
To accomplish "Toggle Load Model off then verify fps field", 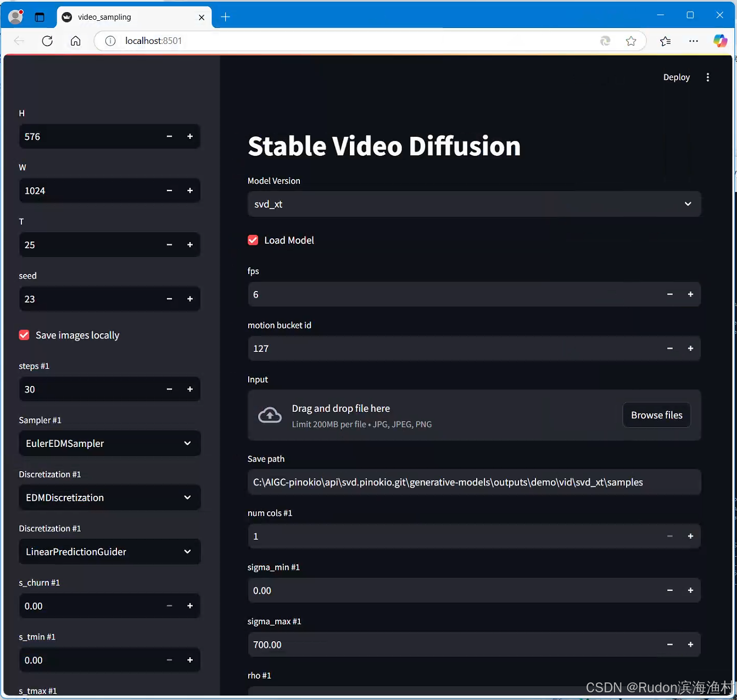I will tap(253, 240).
